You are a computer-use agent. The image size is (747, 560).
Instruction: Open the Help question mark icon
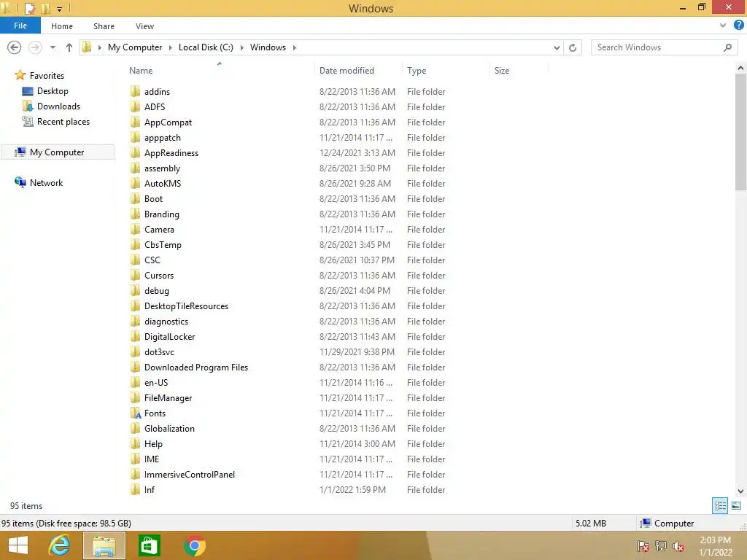738,26
